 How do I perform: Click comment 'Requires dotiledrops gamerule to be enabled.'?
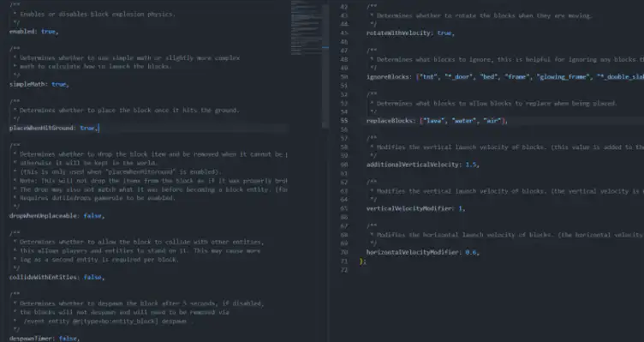(98, 198)
